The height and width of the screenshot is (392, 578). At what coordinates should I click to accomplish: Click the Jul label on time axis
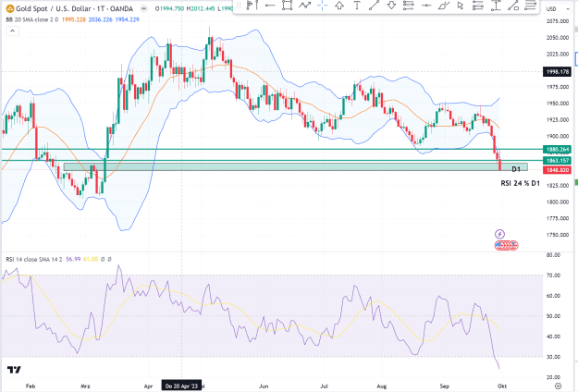click(324, 386)
